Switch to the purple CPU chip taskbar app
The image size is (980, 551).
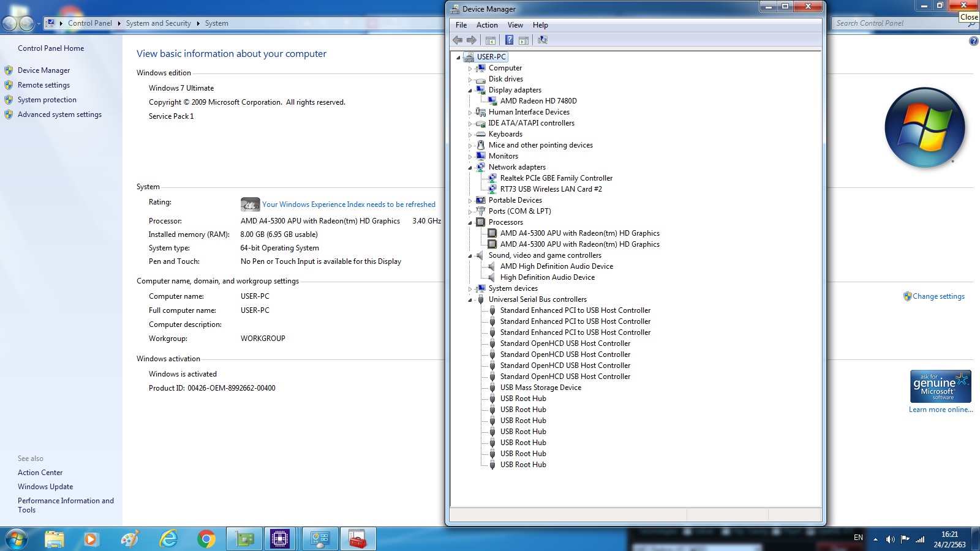click(x=280, y=539)
